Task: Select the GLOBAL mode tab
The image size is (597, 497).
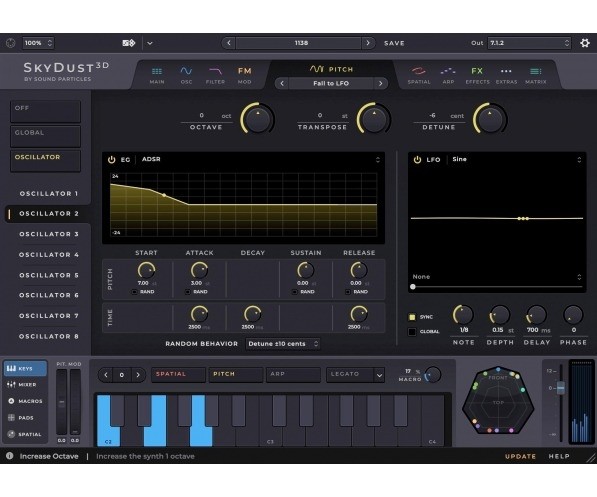Action: pos(45,136)
